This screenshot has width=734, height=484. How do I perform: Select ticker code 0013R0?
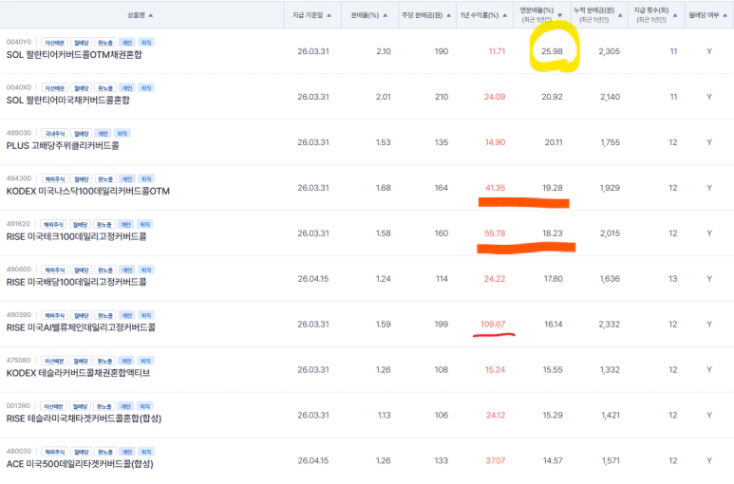coord(18,405)
